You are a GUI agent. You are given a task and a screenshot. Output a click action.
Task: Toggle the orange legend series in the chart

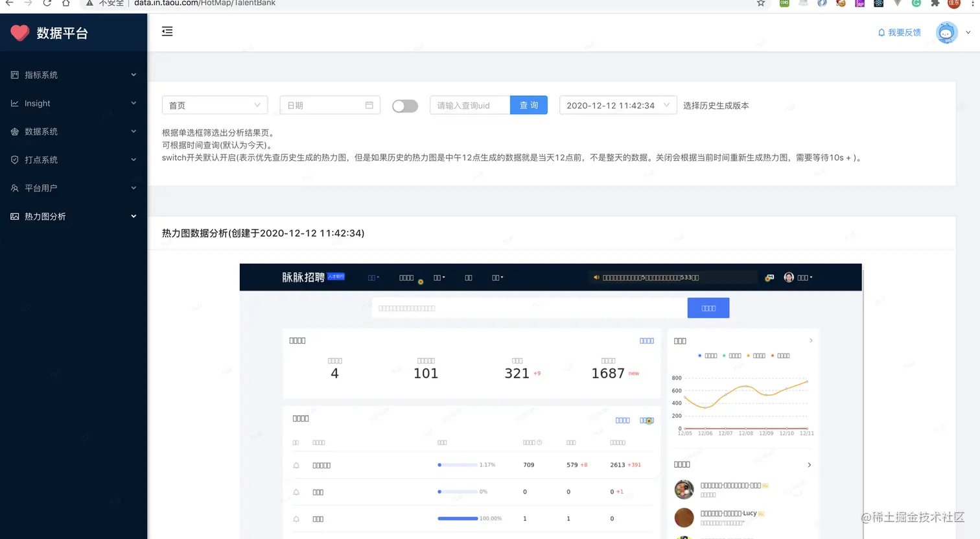(756, 355)
